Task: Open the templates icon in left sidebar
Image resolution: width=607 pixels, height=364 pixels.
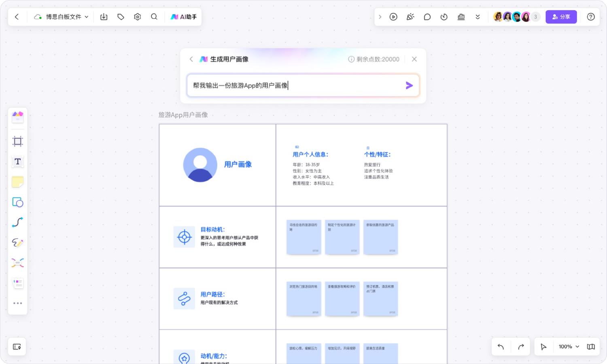Action: (x=18, y=117)
